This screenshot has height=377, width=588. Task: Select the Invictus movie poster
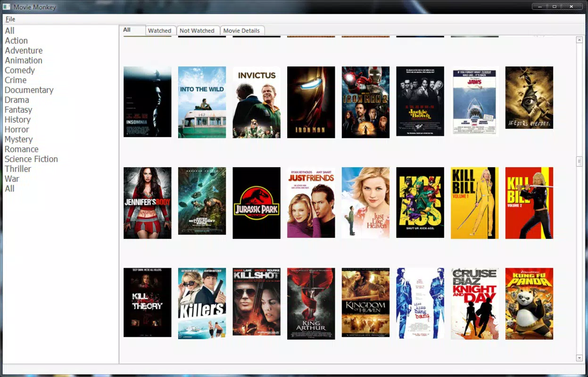coord(257,102)
